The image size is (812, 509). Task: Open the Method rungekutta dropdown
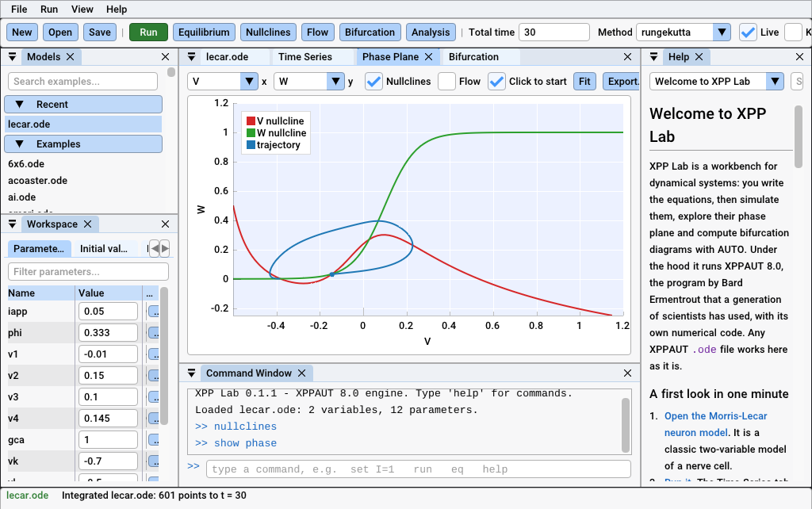point(722,32)
